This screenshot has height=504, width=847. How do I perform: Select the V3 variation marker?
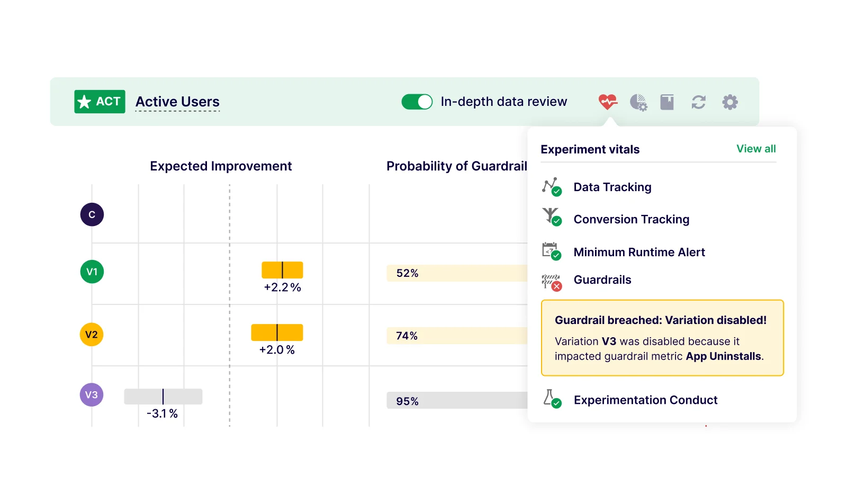(91, 394)
